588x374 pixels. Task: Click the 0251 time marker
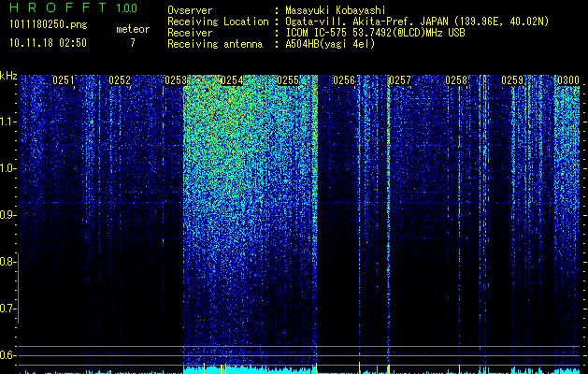point(64,80)
